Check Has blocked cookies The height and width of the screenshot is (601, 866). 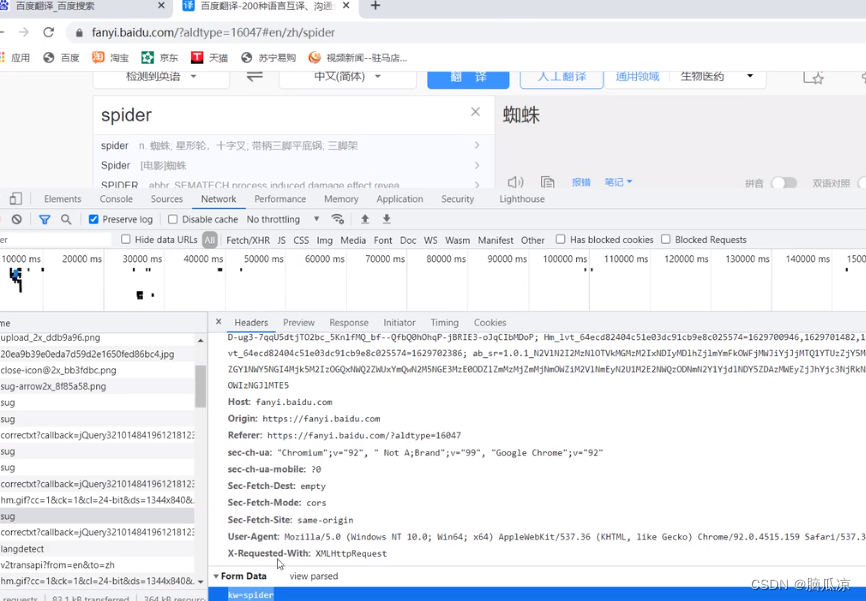(x=561, y=239)
